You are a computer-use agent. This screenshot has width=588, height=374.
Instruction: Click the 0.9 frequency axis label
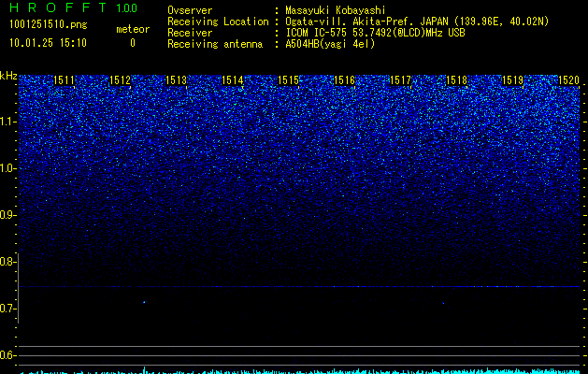[x=7, y=215]
